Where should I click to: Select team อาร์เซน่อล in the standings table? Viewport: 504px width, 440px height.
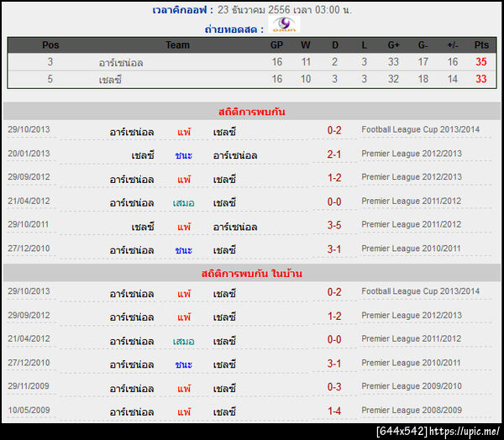(x=121, y=62)
